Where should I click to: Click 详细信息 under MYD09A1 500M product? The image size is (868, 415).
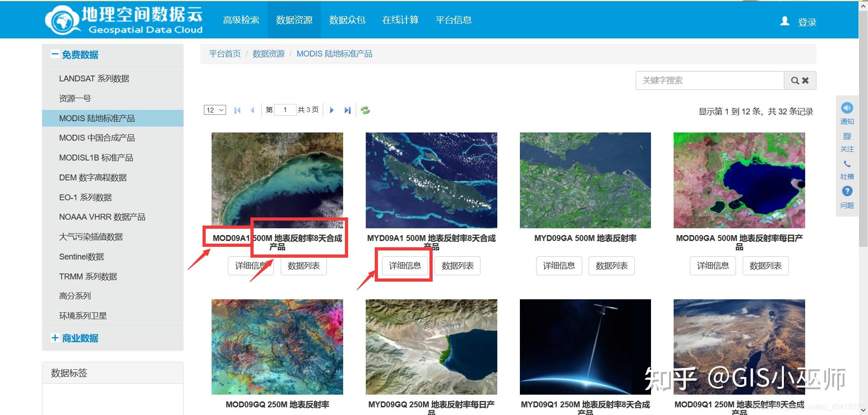pyautogui.click(x=404, y=265)
